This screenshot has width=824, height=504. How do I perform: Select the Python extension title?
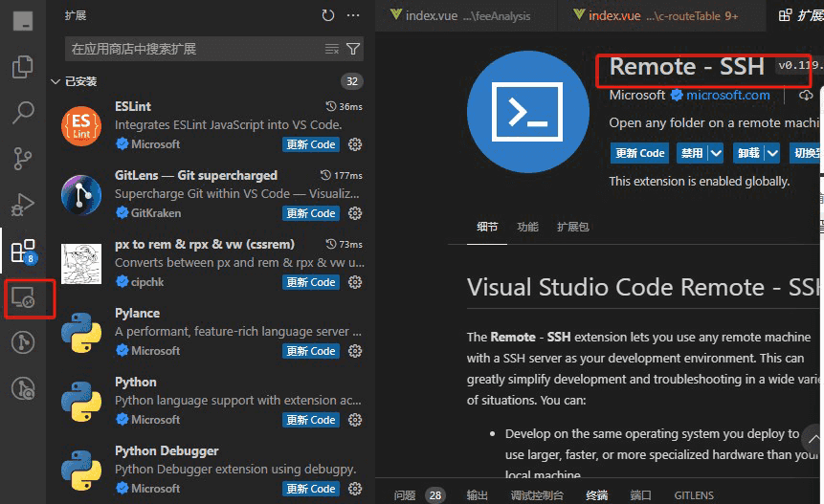136,382
